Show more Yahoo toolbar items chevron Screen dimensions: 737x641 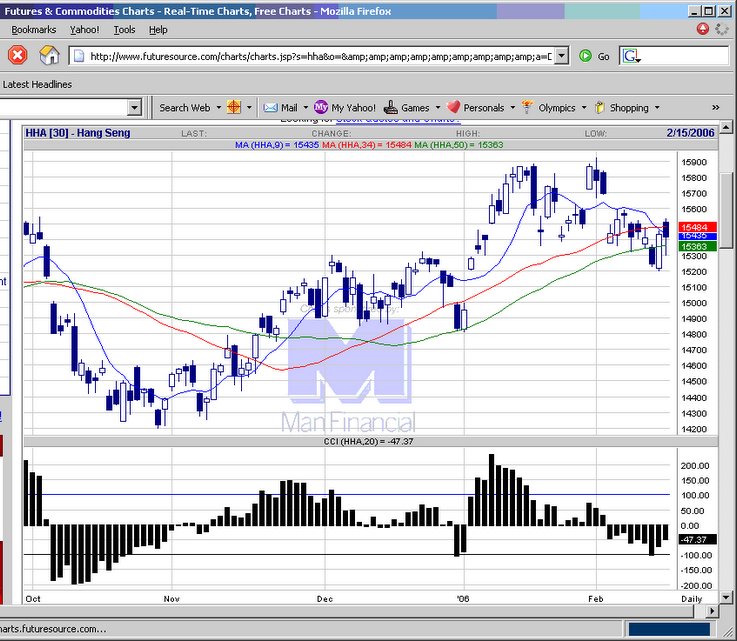coord(715,108)
